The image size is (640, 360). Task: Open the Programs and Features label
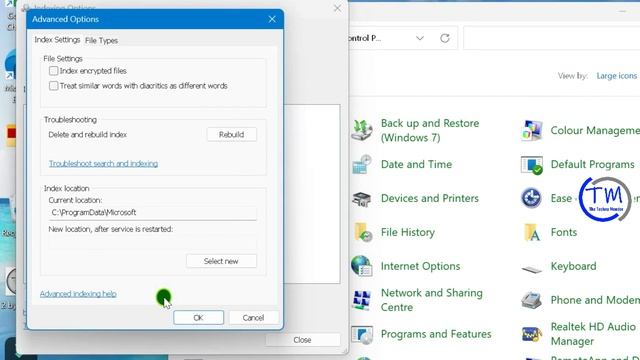(436, 334)
